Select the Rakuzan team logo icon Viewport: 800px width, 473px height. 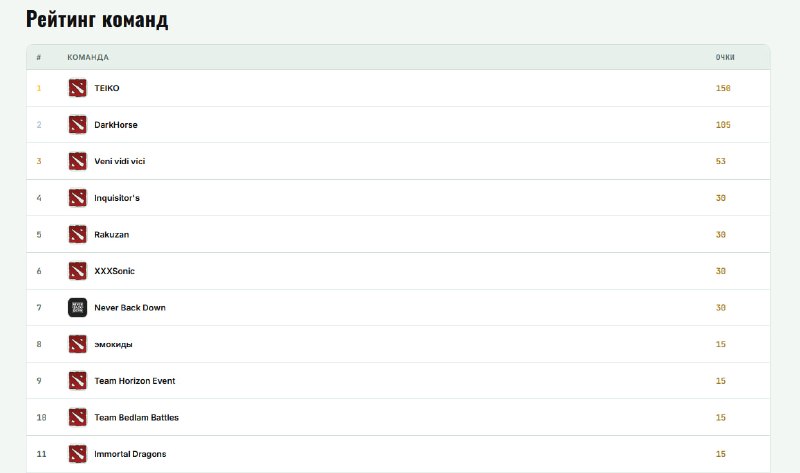[78, 234]
